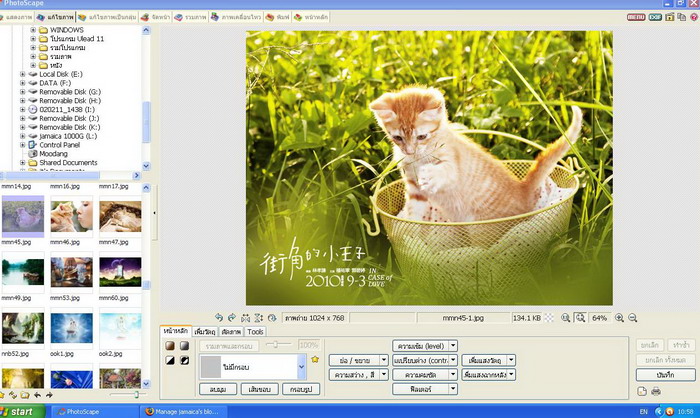
Task: Open the bloom dropdown arrow
Action: tap(512, 360)
